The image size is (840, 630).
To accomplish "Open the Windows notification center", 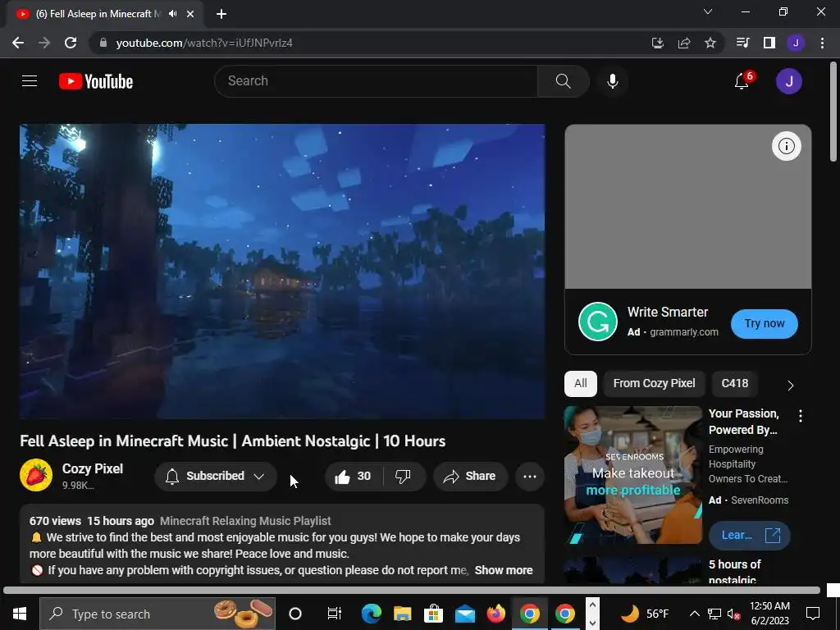I will 813,614.
